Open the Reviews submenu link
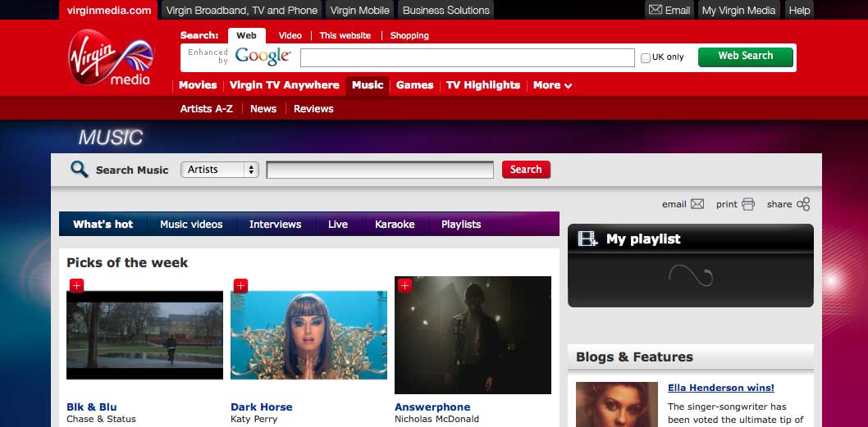Viewport: 868px width, 427px height. 313,109
